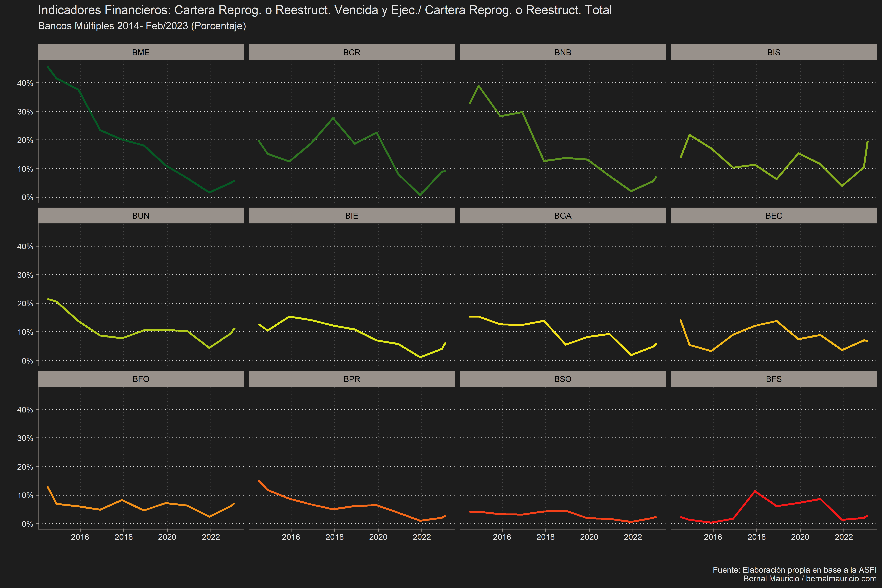Click the 40% y-axis label beside BFO
The width and height of the screenshot is (882, 588).
(x=25, y=410)
